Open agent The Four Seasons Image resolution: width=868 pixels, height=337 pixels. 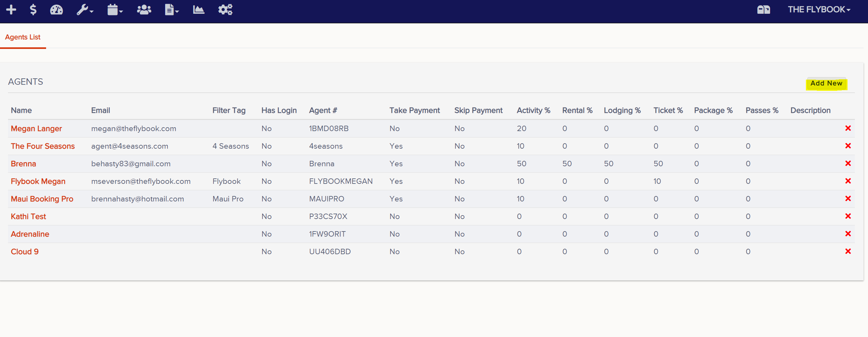pyautogui.click(x=43, y=146)
